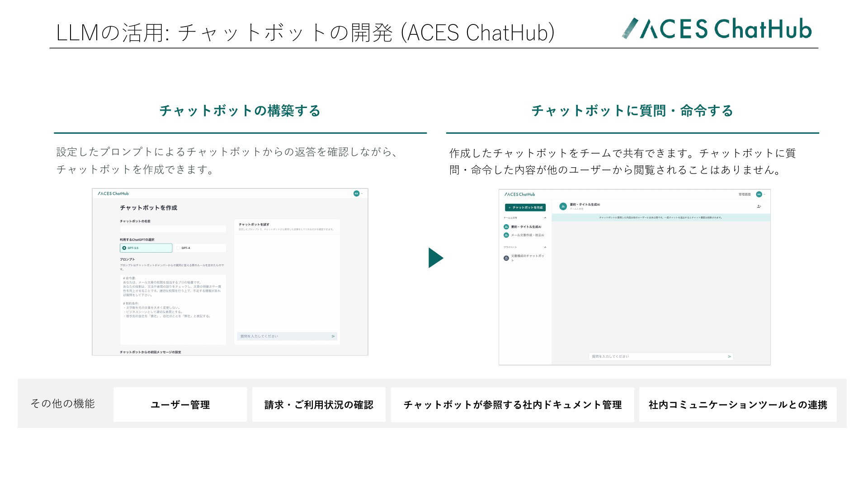Click the team icon beside メール文章作成・校正AI
This screenshot has width=868, height=488.
tap(506, 235)
